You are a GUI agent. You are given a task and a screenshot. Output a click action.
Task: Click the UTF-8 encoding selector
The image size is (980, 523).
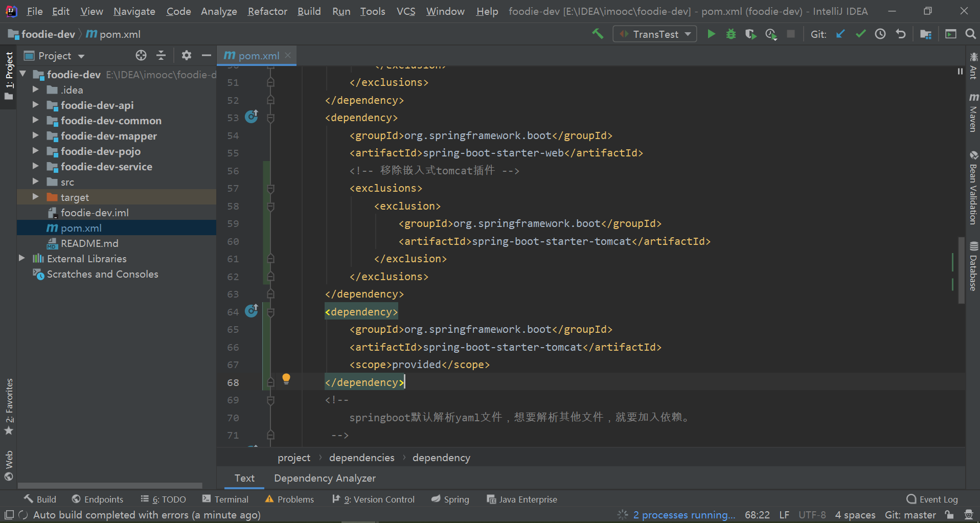[x=812, y=515]
